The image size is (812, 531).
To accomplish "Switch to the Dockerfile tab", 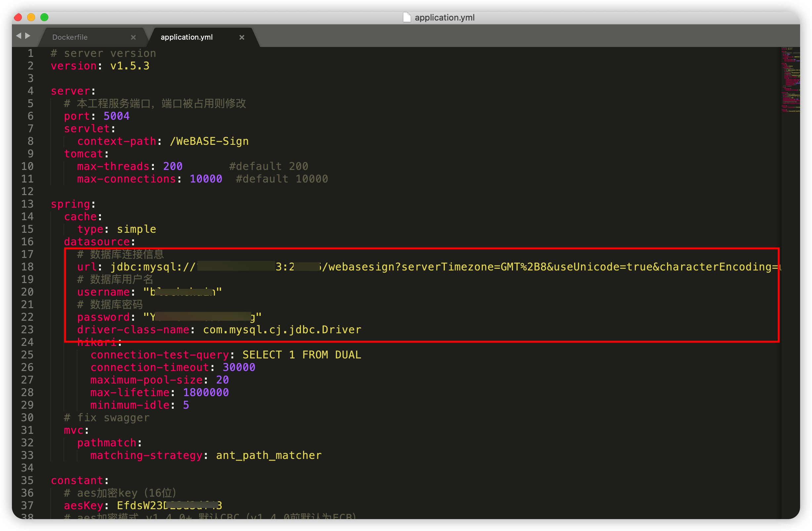I will [70, 37].
